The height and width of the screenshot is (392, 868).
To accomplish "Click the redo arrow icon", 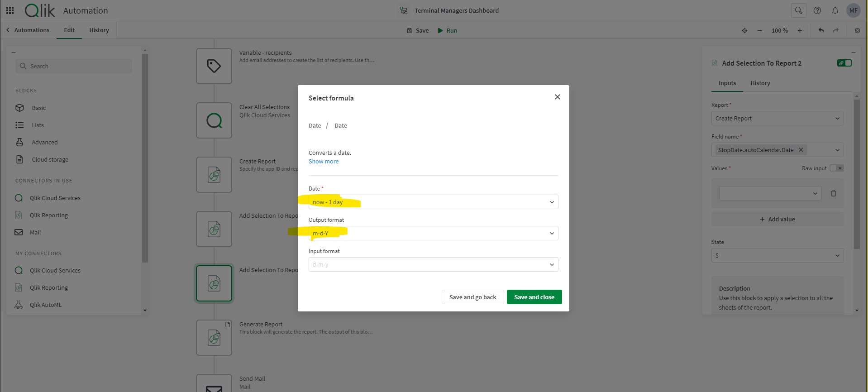I will click(835, 30).
